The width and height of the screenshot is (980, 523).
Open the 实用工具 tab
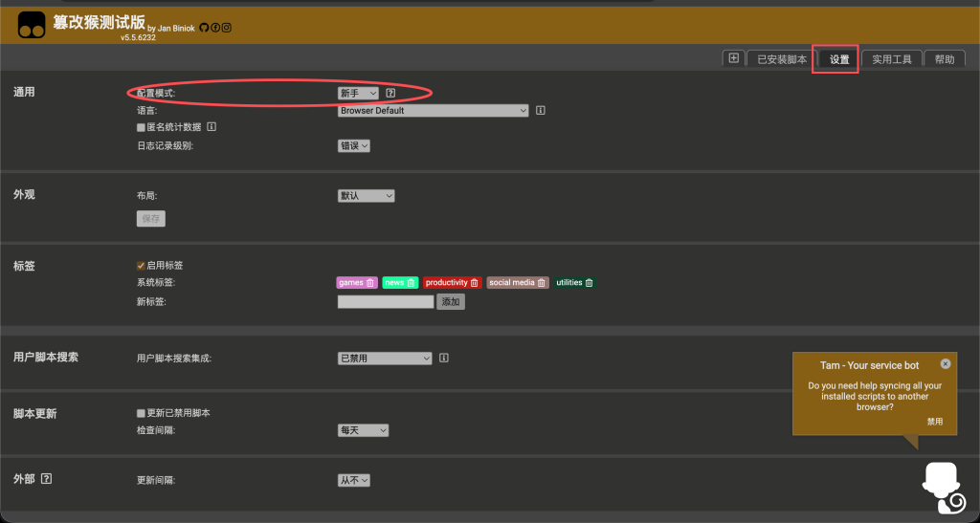click(x=891, y=59)
